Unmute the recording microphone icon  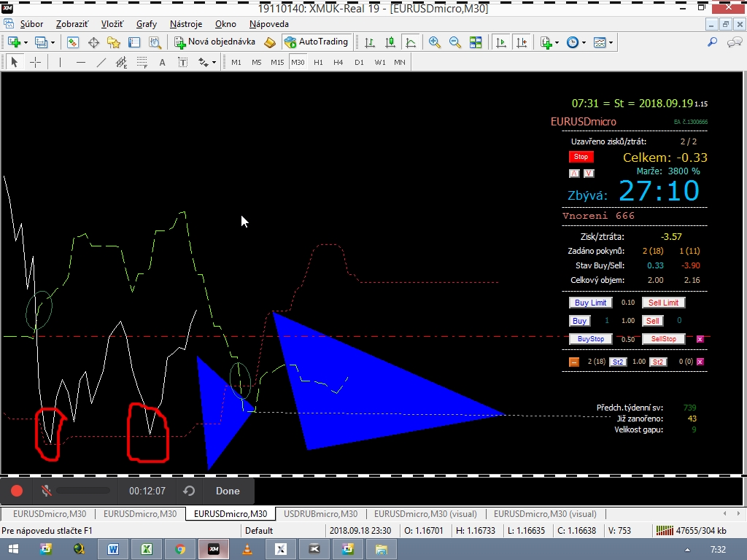click(x=46, y=491)
